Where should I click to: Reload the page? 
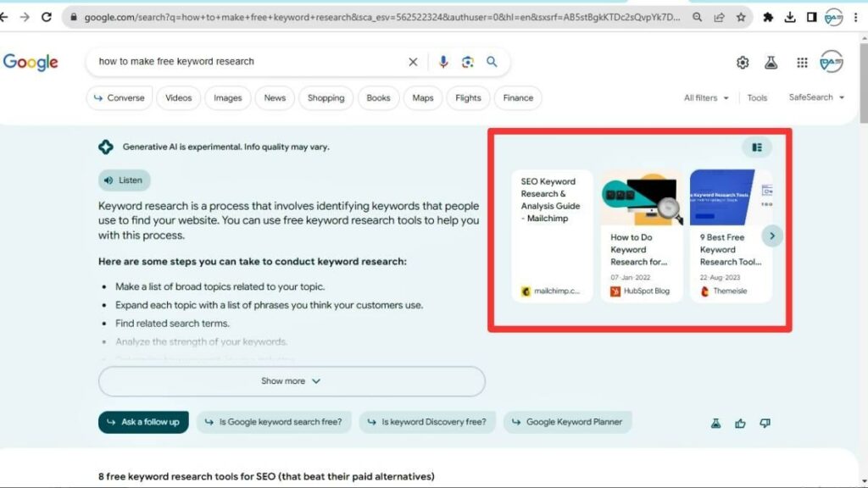(47, 17)
